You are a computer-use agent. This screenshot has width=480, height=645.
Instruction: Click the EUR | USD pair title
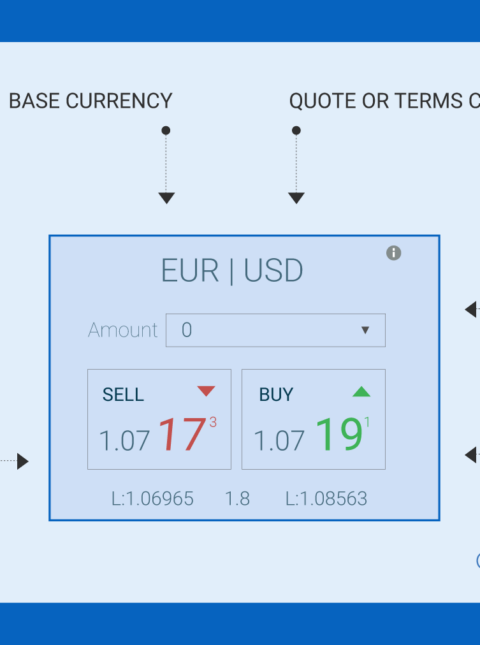click(232, 271)
